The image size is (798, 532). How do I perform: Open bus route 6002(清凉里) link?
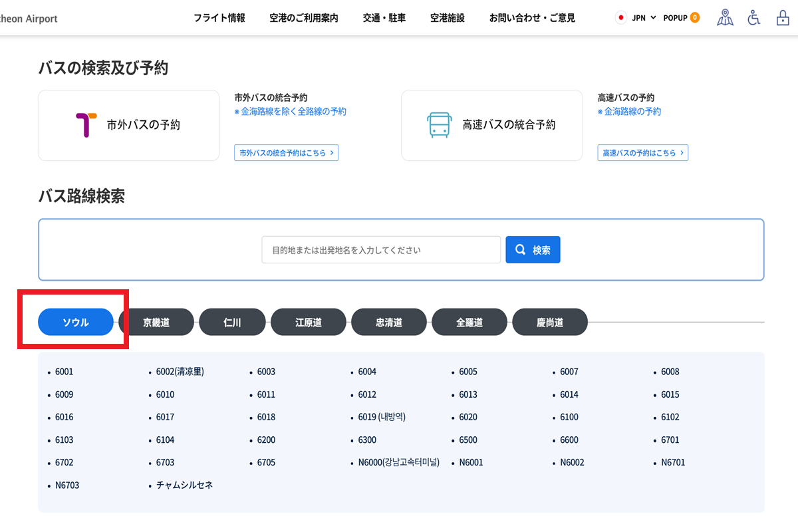pyautogui.click(x=180, y=372)
